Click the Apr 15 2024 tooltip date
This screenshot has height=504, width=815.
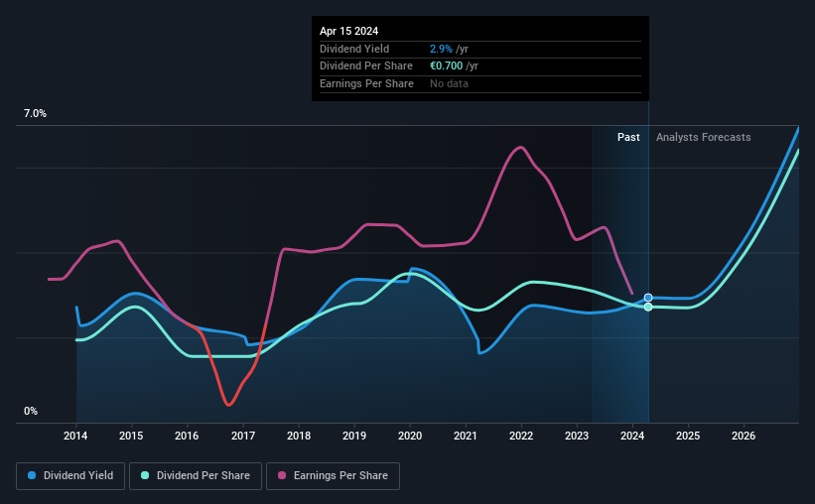coord(348,31)
